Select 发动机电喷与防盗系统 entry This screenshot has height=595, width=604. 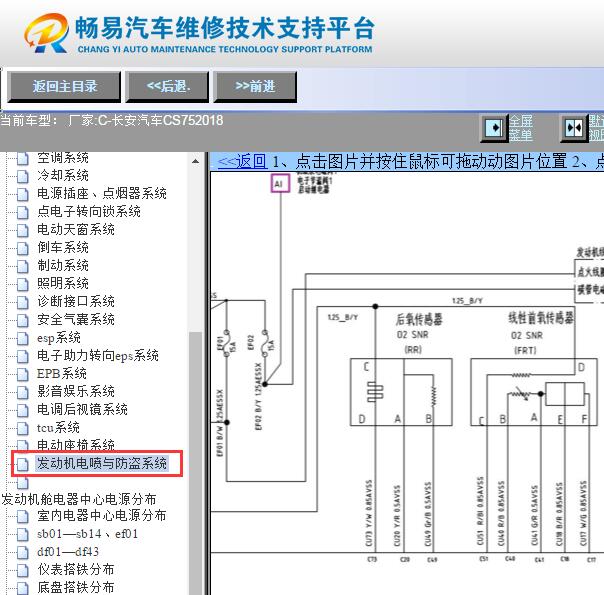point(102,463)
